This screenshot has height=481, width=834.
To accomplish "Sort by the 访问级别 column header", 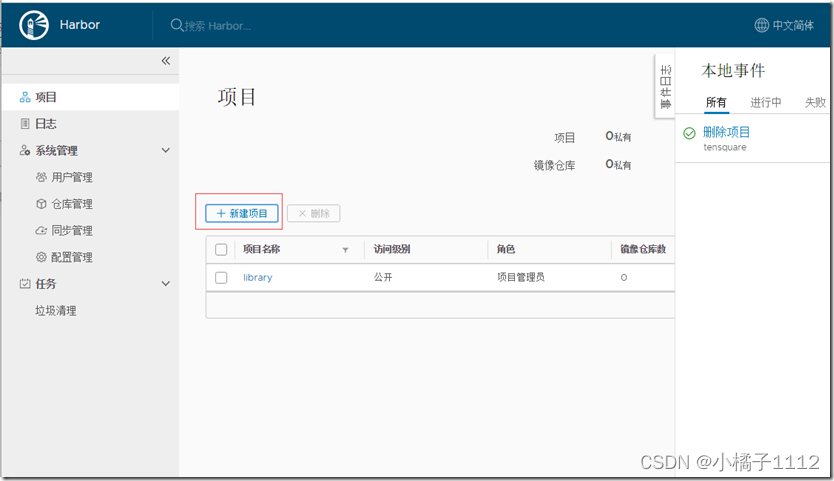I will [x=391, y=249].
